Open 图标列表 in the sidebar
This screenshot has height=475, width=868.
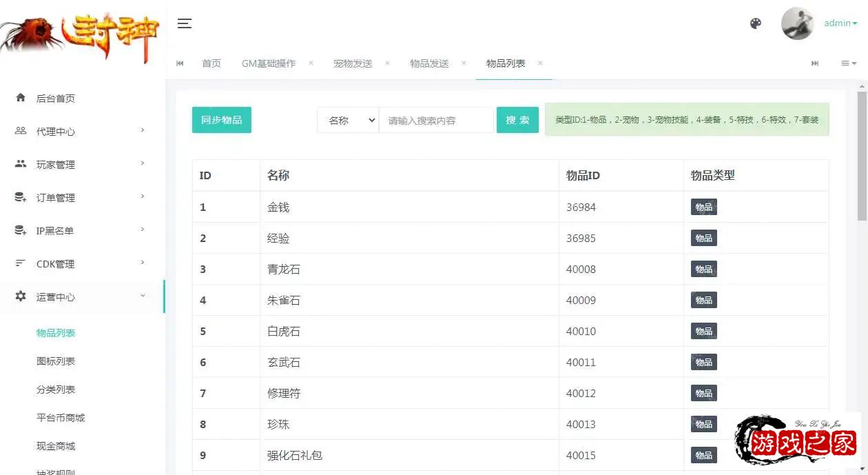[x=56, y=361]
